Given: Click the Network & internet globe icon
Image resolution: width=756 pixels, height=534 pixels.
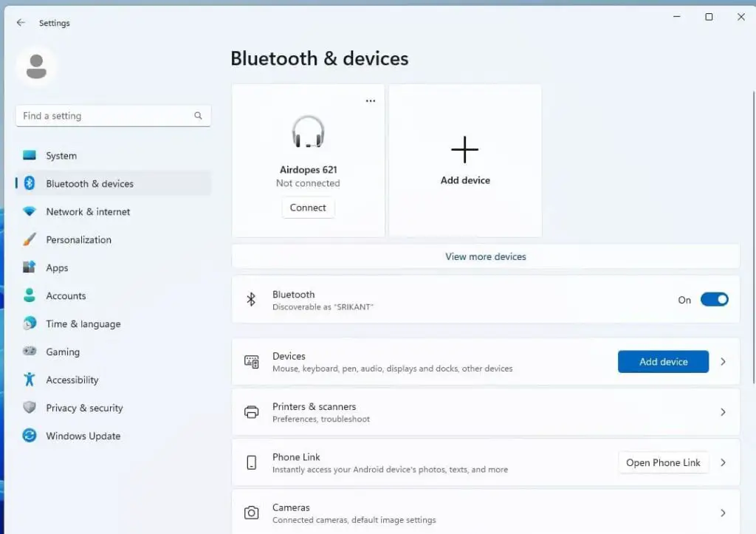Looking at the screenshot, I should 29,212.
